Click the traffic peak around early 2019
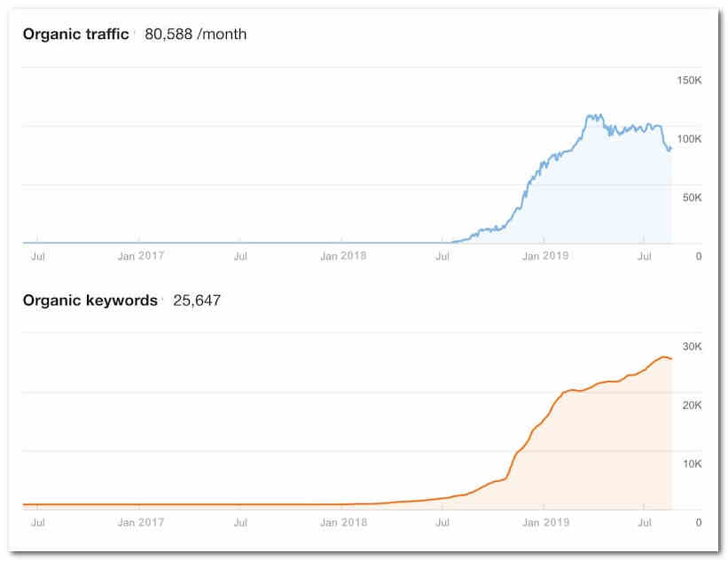This screenshot has width=728, height=561. pos(592,115)
